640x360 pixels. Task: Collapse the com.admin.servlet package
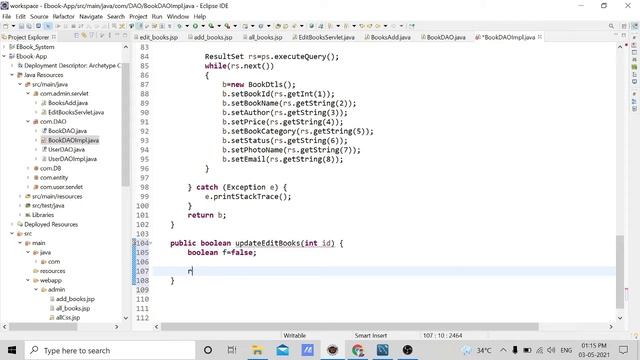[28, 93]
